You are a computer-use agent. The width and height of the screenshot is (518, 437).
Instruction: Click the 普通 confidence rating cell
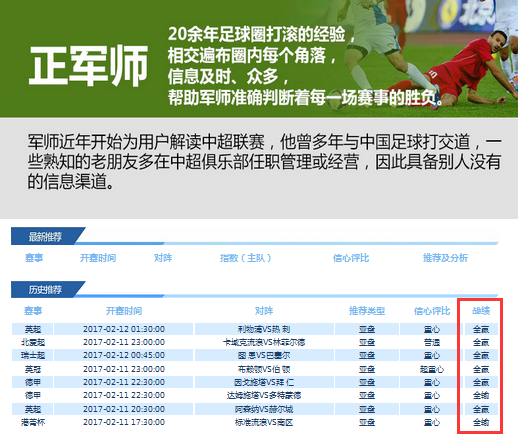click(x=432, y=342)
